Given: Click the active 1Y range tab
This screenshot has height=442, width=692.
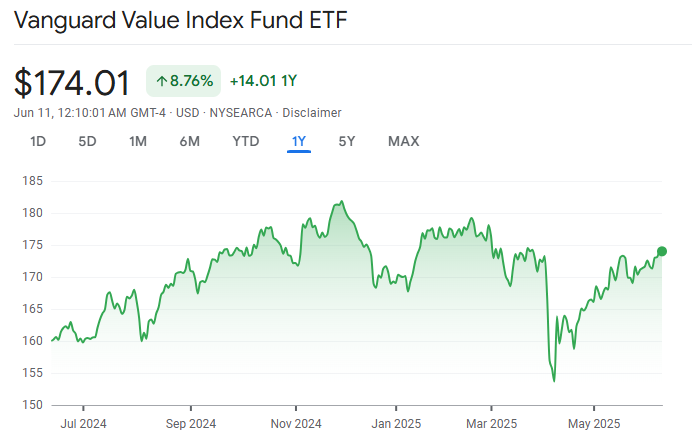Looking at the screenshot, I should (x=298, y=141).
